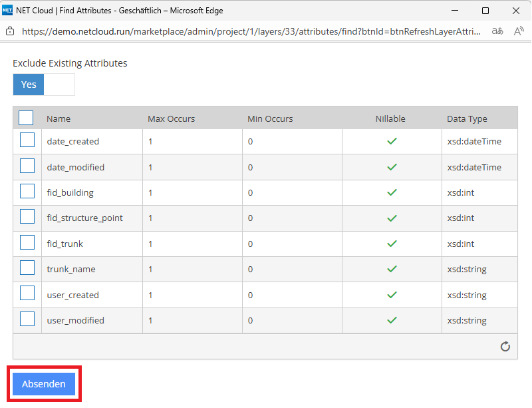The width and height of the screenshot is (532, 408).
Task: Click the lock icon in address bar
Action: point(10,31)
